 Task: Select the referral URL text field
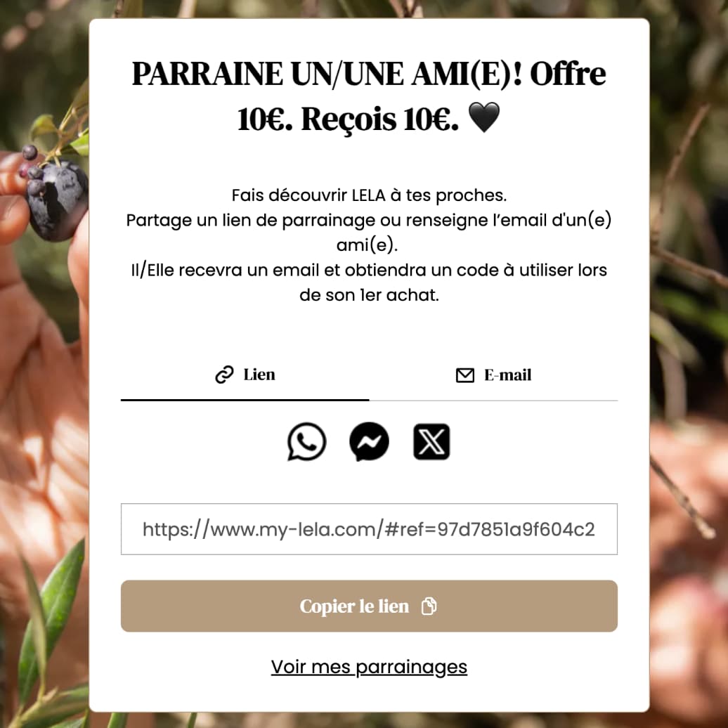click(x=369, y=529)
